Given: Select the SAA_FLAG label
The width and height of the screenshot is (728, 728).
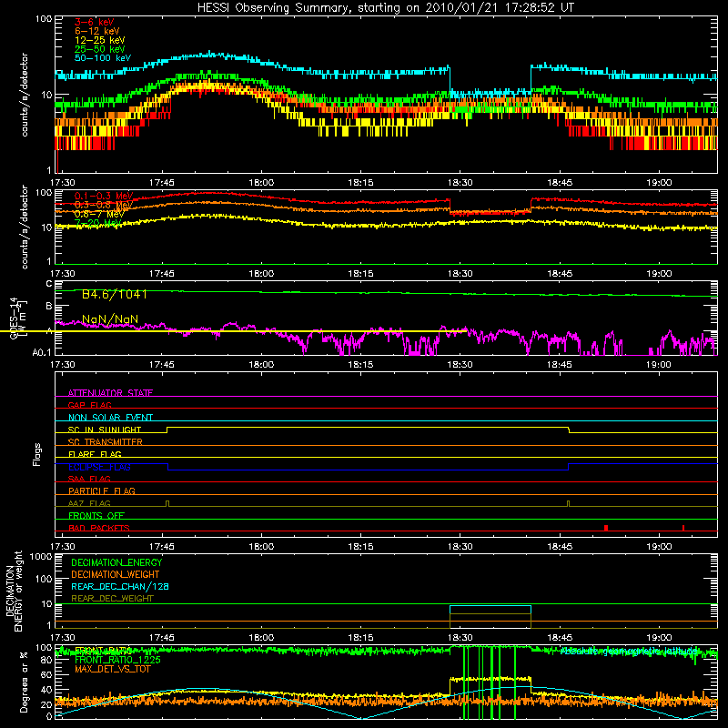Looking at the screenshot, I should click(x=89, y=479).
